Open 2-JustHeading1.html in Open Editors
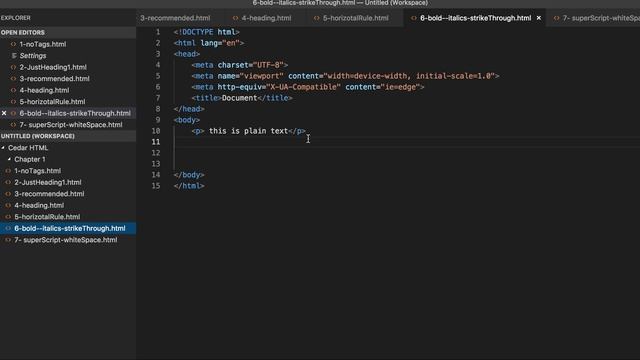 (53, 67)
